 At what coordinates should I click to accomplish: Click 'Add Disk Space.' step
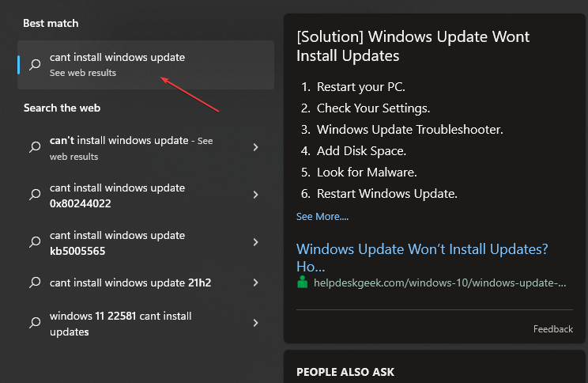361,151
